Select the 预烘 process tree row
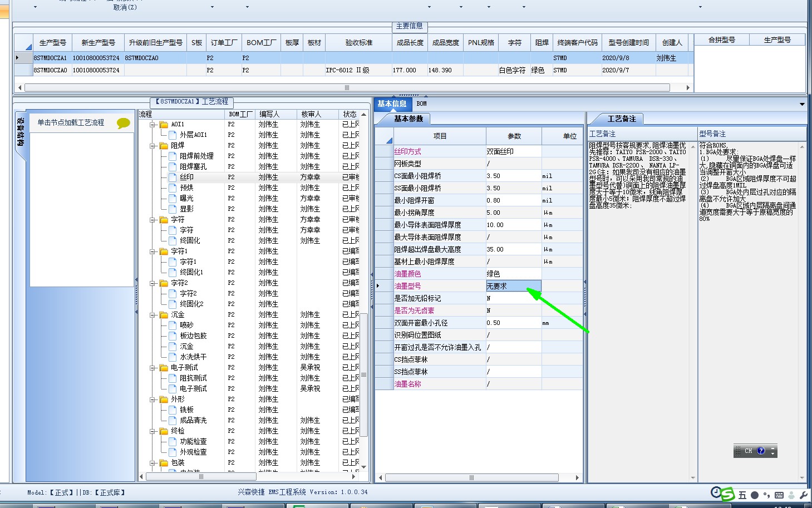 pos(249,188)
